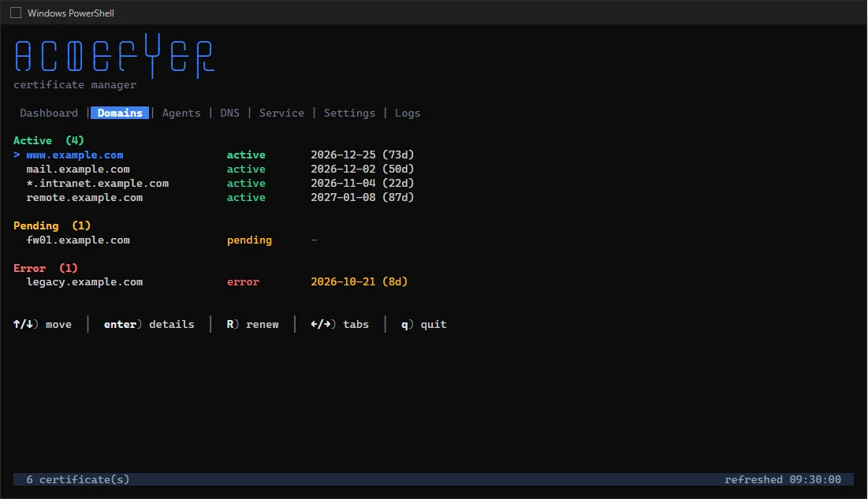Click expiry date "2026-12-02 (50d)"
This screenshot has width=868, height=499.
coord(363,169)
